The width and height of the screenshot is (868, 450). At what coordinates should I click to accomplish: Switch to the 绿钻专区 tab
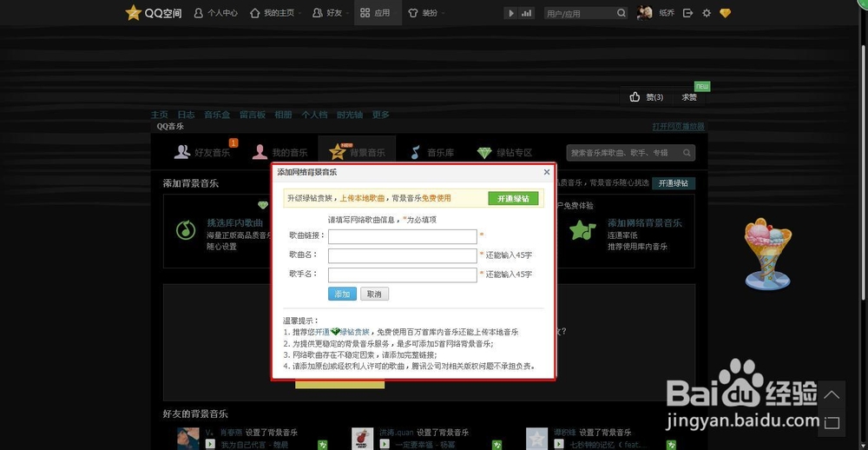click(x=505, y=152)
